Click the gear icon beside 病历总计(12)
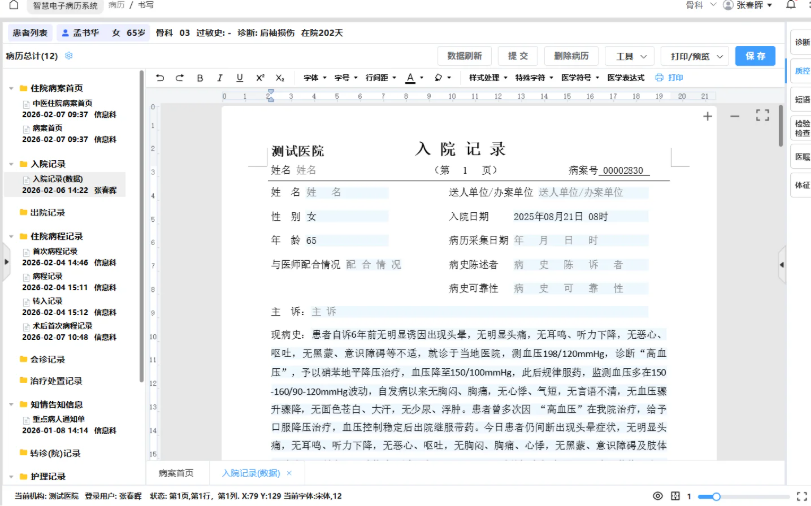Screen dimensions: 811x506 click(69, 56)
